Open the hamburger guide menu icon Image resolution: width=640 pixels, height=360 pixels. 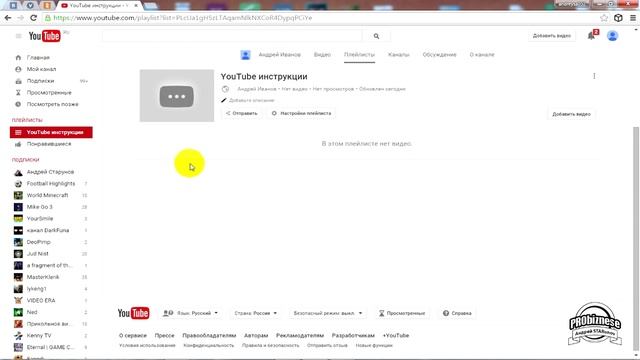coord(18,36)
